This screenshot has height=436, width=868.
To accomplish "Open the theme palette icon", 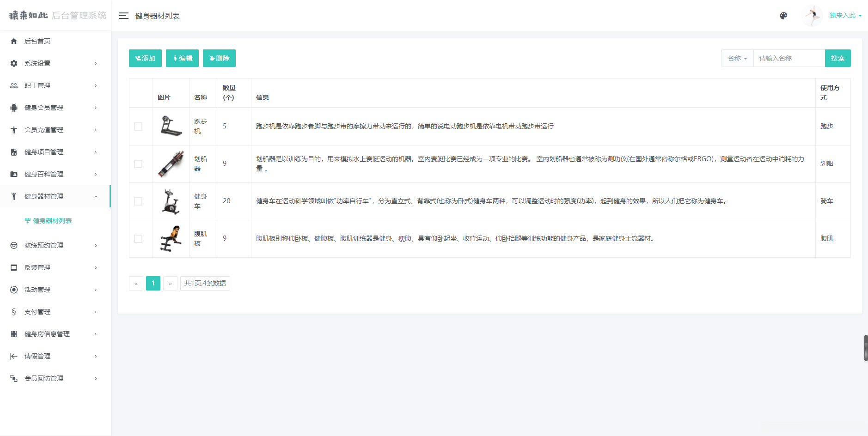I will [783, 16].
